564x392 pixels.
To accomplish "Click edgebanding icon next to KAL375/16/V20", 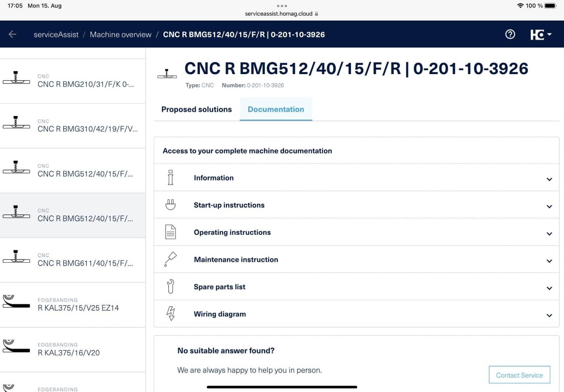I will (16, 346).
